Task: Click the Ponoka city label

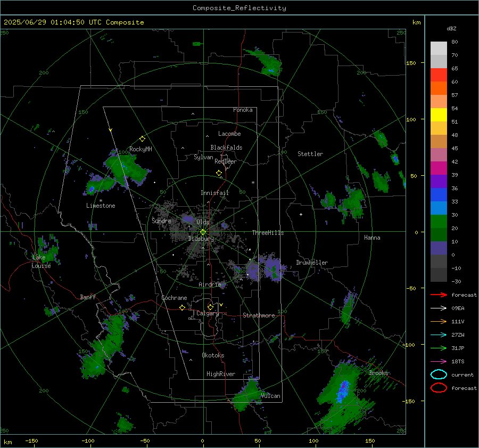Action: pyautogui.click(x=243, y=110)
